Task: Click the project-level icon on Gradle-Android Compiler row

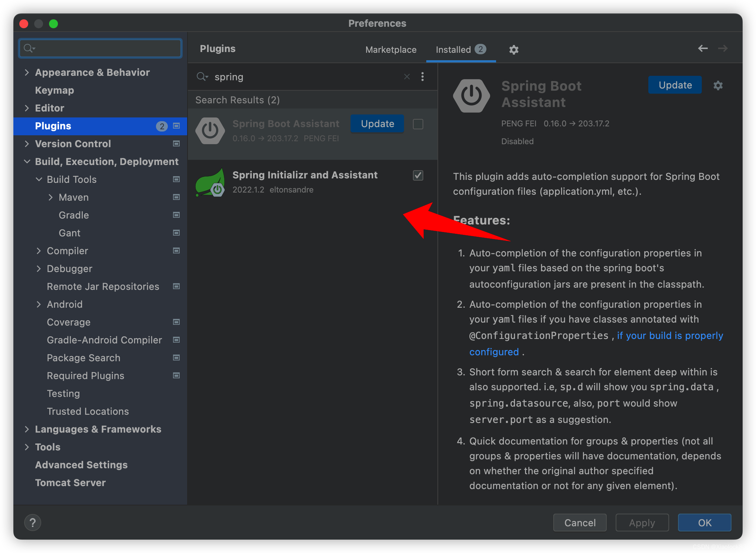Action: coord(176,340)
